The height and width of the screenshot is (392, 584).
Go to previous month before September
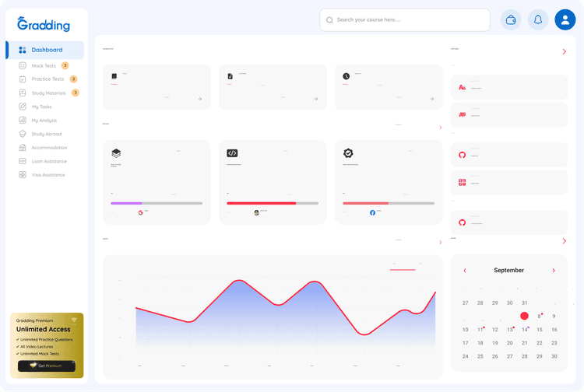coord(464,271)
